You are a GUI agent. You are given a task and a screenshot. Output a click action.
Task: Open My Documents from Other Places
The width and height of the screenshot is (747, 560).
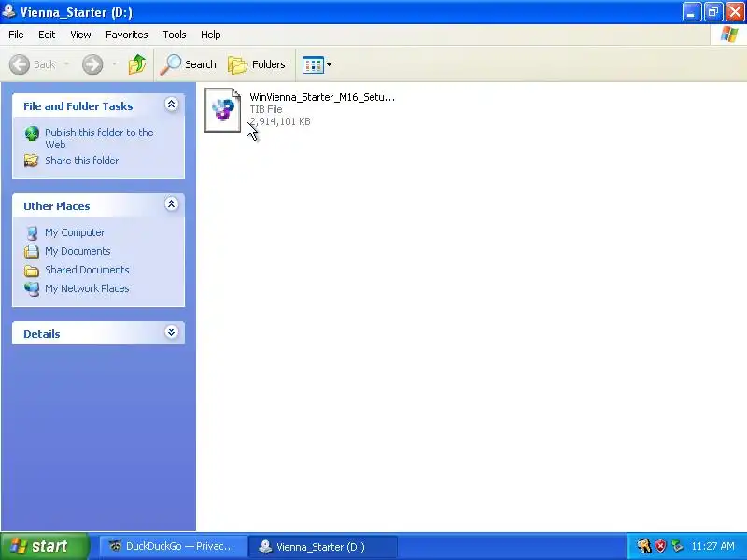click(x=78, y=251)
